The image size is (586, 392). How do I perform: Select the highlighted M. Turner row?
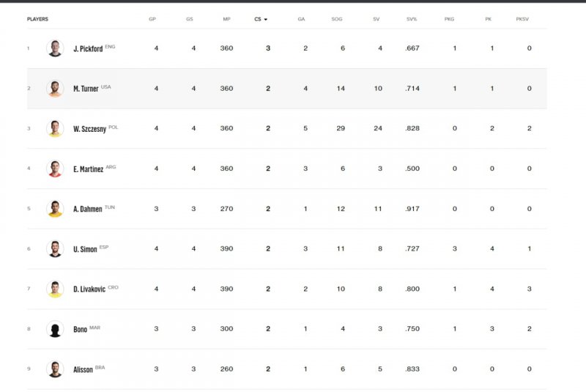pos(286,89)
